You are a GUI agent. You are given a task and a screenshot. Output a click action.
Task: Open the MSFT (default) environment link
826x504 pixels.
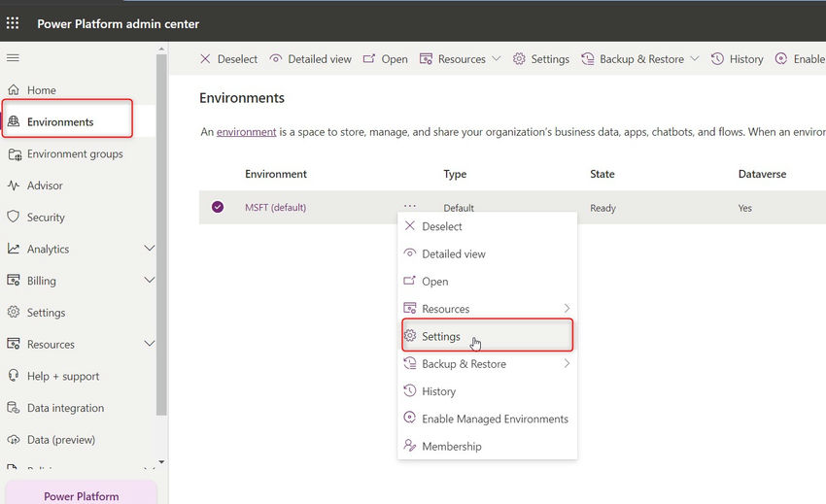pyautogui.click(x=275, y=207)
